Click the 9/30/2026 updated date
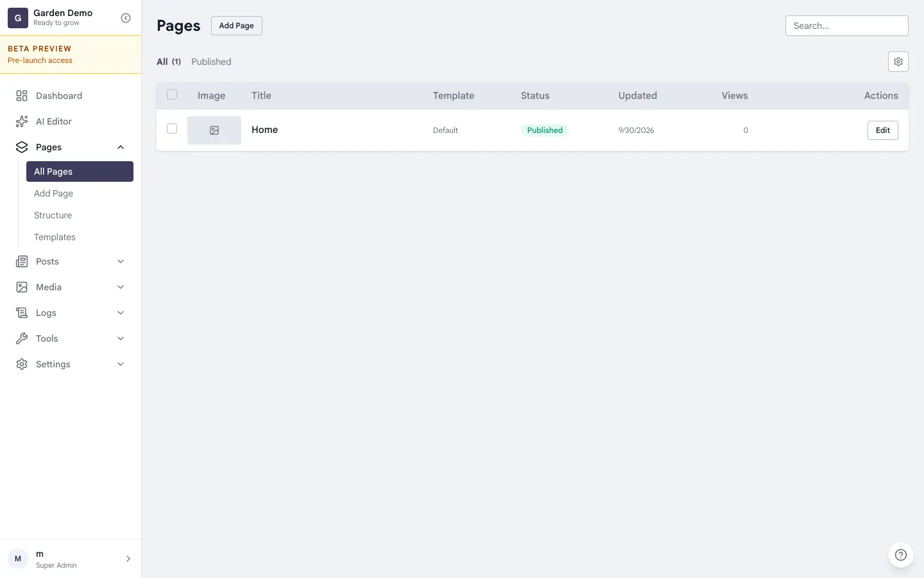 (637, 130)
